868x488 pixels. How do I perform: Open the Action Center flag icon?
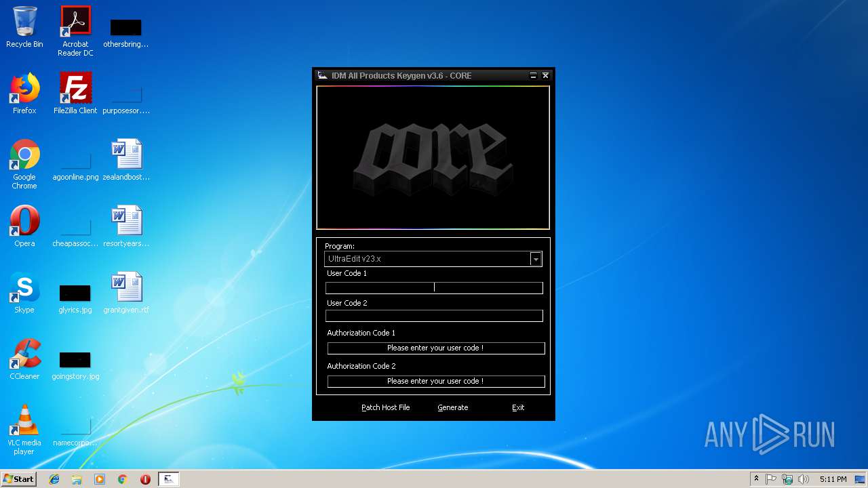[771, 479]
